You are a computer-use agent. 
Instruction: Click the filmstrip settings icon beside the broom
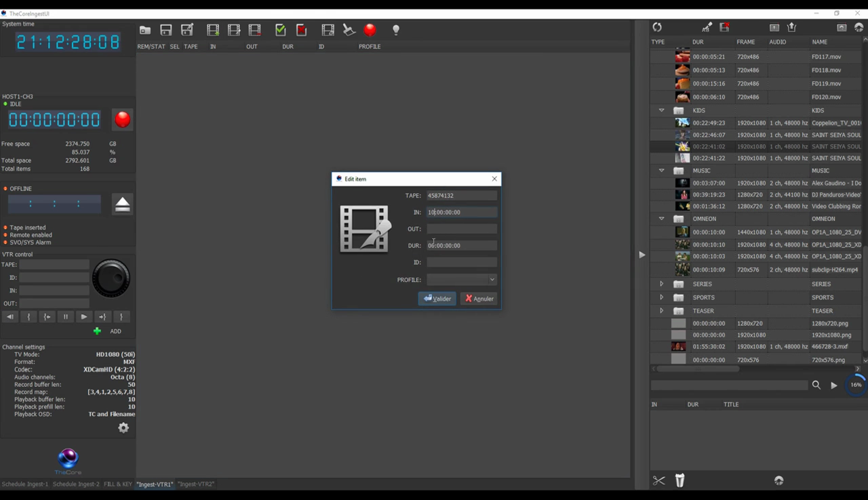[x=328, y=30]
